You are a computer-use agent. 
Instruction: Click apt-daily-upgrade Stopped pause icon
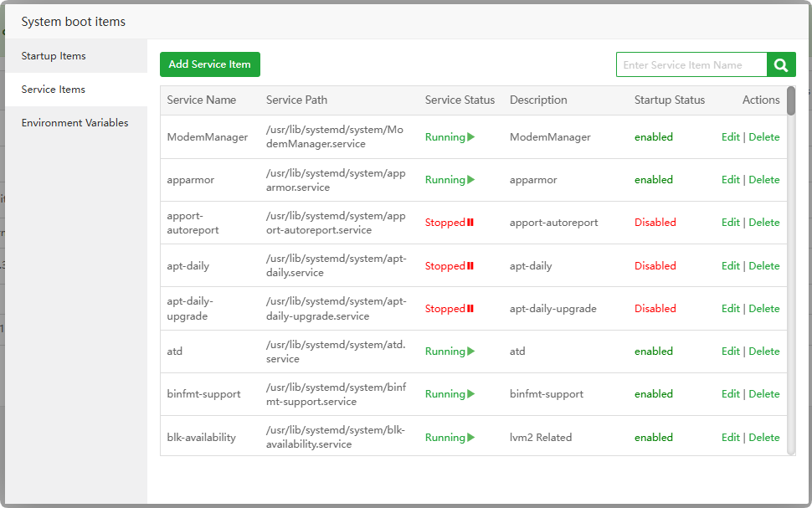pos(470,309)
